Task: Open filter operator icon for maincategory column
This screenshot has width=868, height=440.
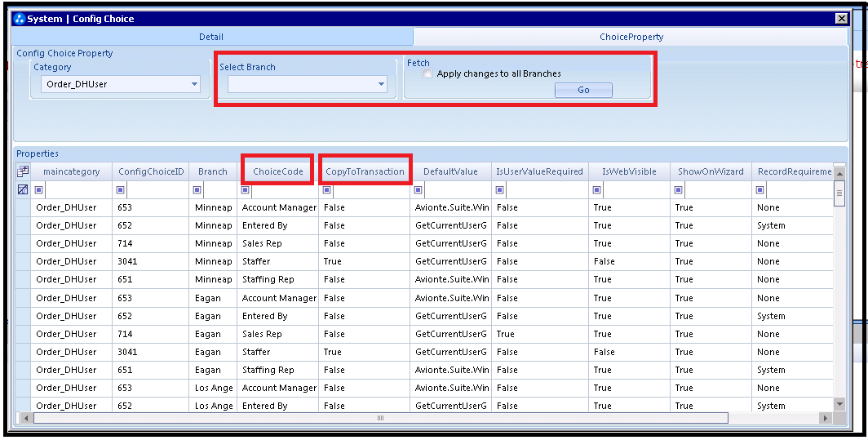Action: 39,190
